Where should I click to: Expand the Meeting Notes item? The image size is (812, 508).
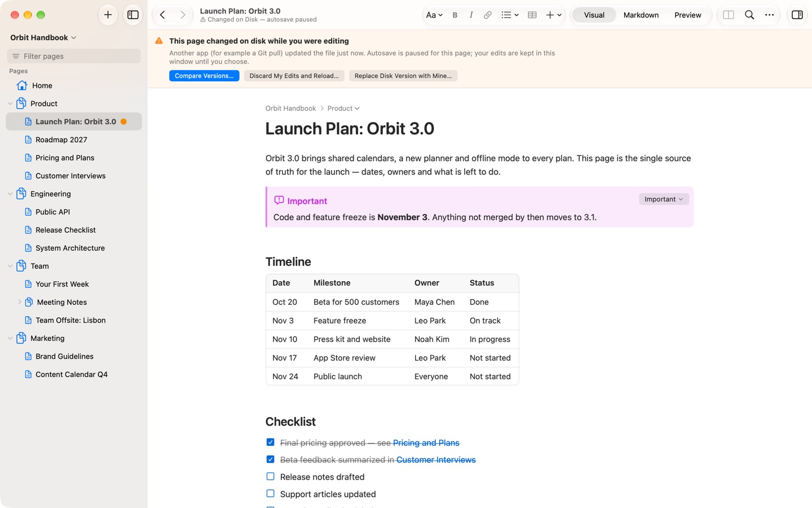(x=20, y=302)
